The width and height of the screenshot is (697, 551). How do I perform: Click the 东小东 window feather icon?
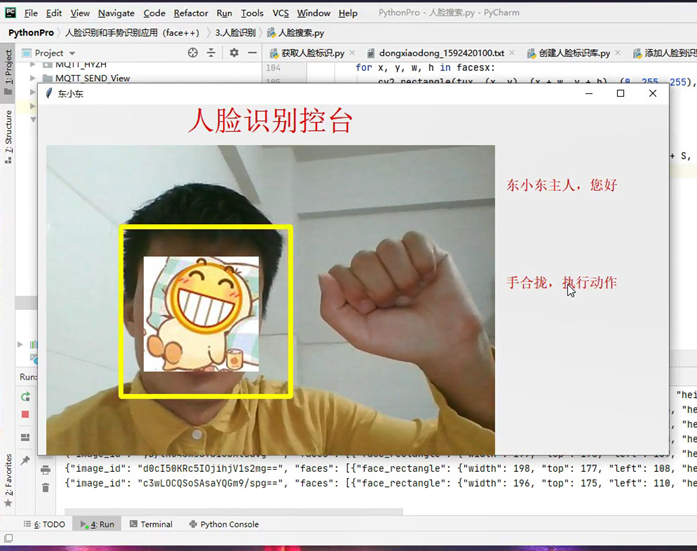(49, 93)
